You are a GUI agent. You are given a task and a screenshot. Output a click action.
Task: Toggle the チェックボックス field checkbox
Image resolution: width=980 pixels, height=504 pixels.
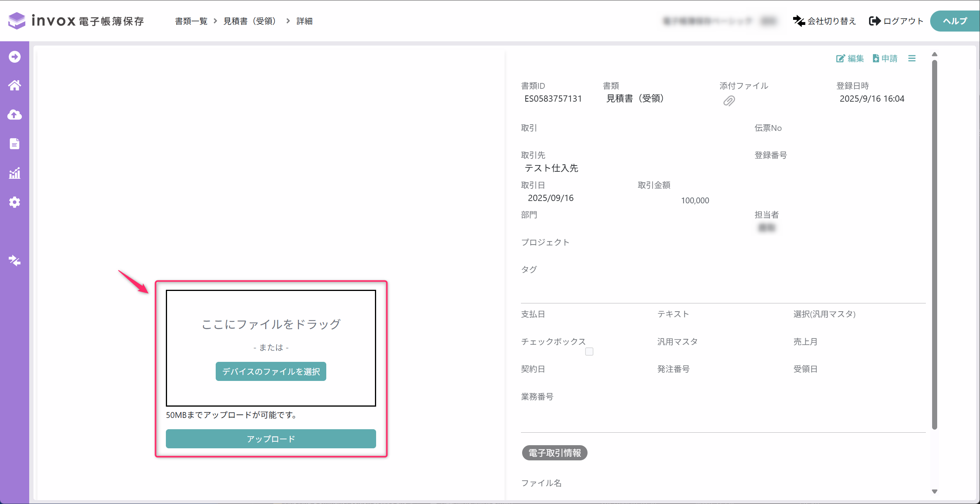(x=589, y=352)
